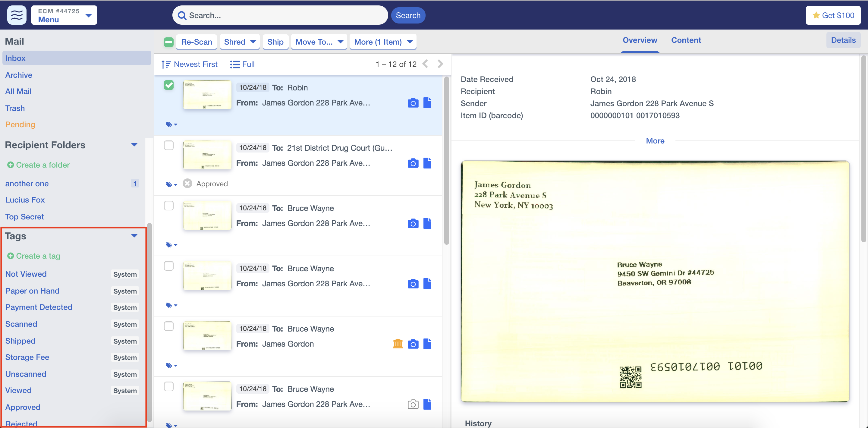
Task: Switch to the Overview tab
Action: (640, 40)
